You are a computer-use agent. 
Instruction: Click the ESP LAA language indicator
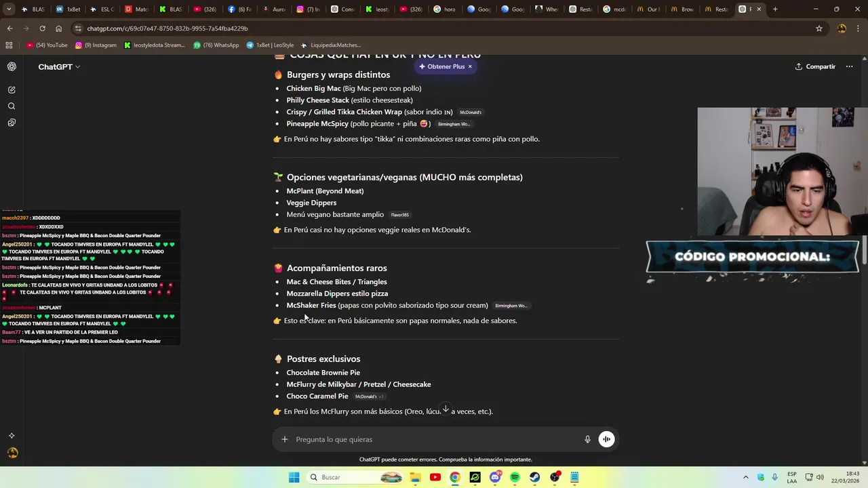(792, 477)
